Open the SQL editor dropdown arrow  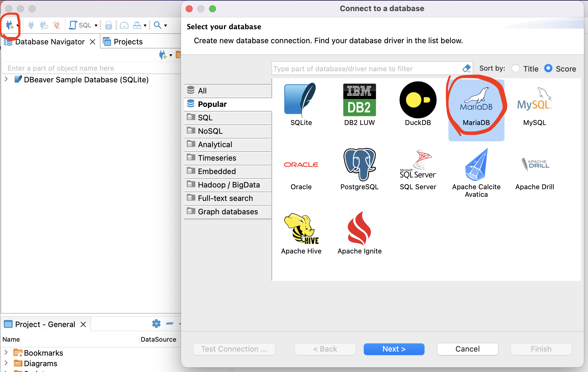(x=96, y=25)
